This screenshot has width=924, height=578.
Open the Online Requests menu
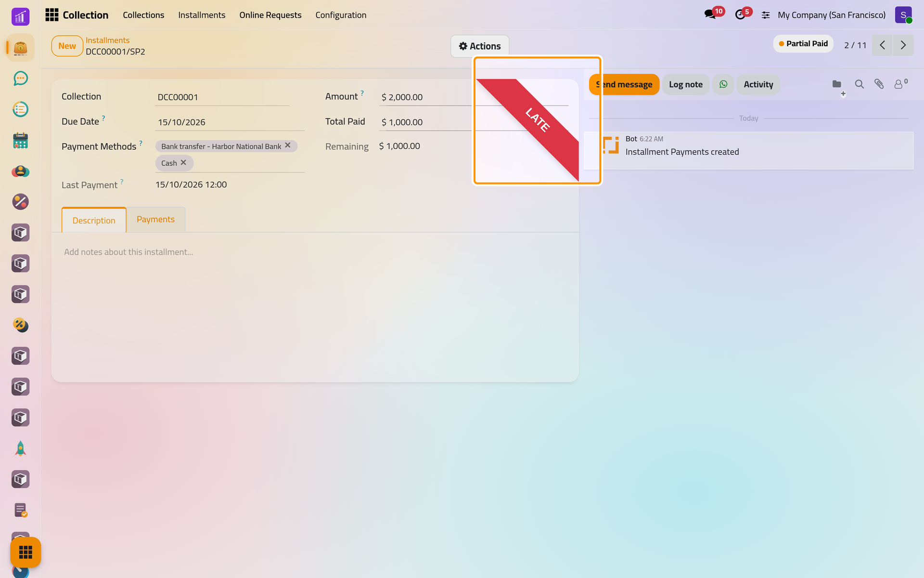270,15
